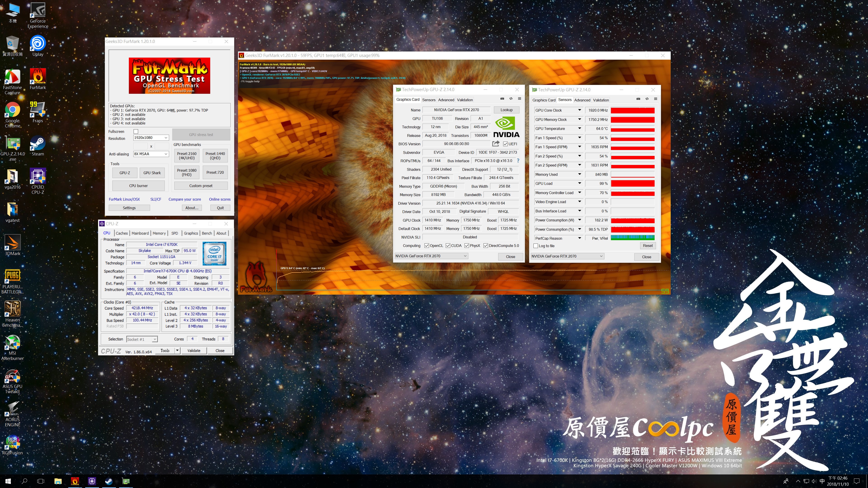Image resolution: width=868 pixels, height=488 pixels.
Task: Open the CPU-Z Tools dropdown arrow
Action: pyautogui.click(x=177, y=351)
